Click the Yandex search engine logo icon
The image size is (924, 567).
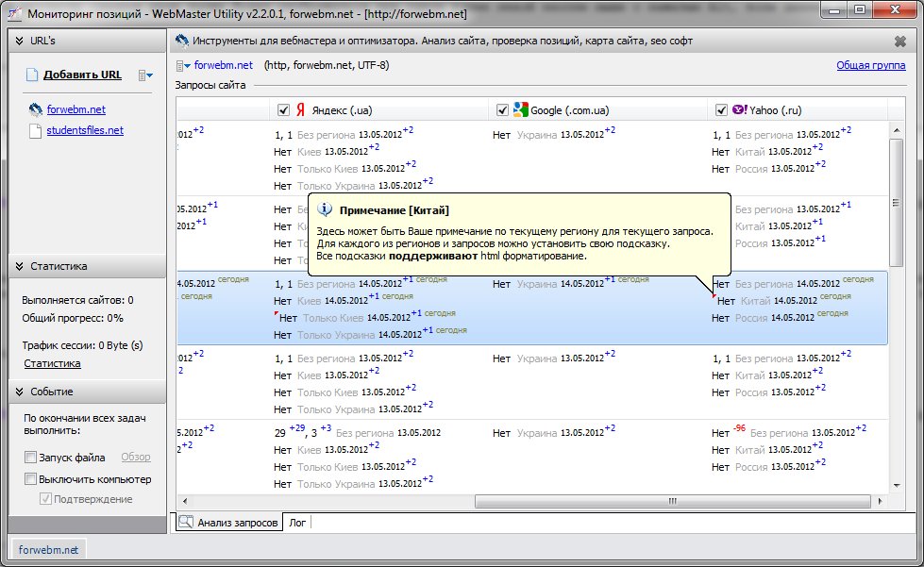pyautogui.click(x=301, y=110)
